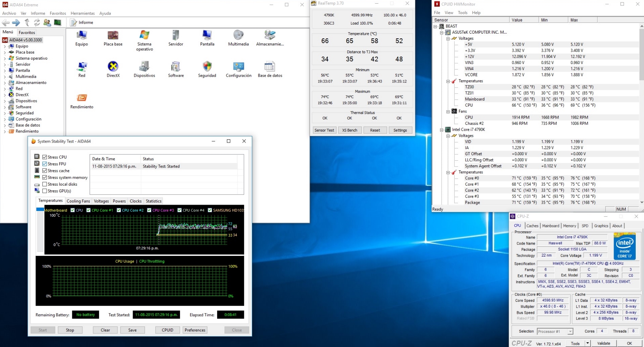Uncheck the Stress system memory checkbox
The image size is (644, 347).
[x=45, y=177]
